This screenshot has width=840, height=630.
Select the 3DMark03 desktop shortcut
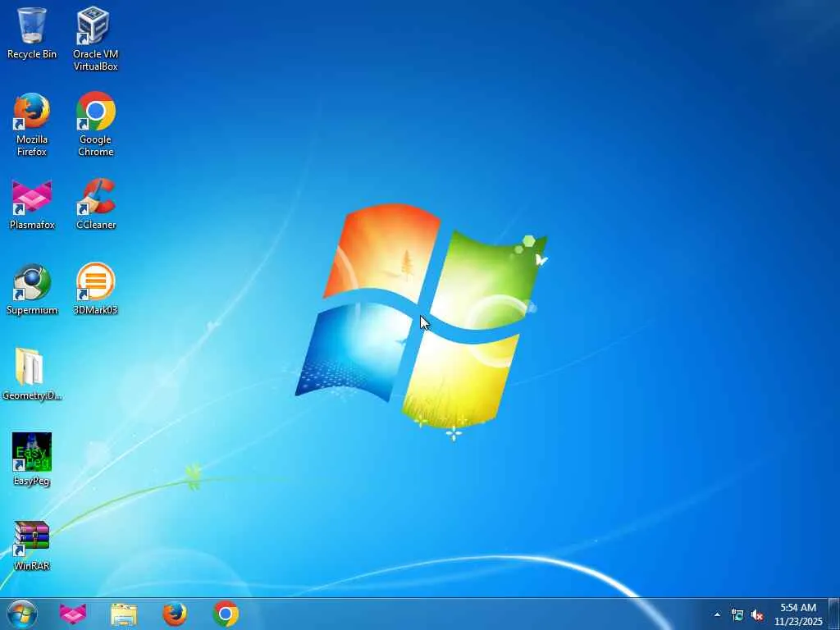95,290
